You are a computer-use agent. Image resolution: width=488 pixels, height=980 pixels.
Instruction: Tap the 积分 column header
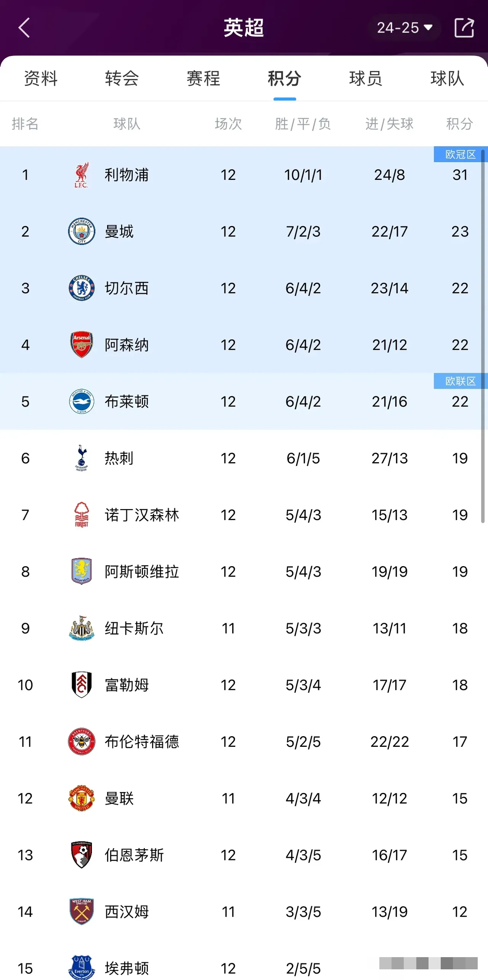pyautogui.click(x=460, y=124)
